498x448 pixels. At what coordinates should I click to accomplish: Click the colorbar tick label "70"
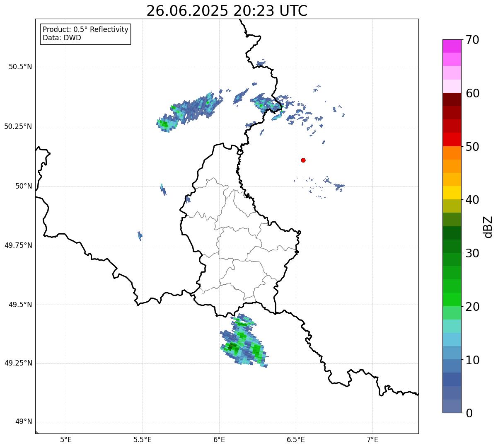click(472, 40)
